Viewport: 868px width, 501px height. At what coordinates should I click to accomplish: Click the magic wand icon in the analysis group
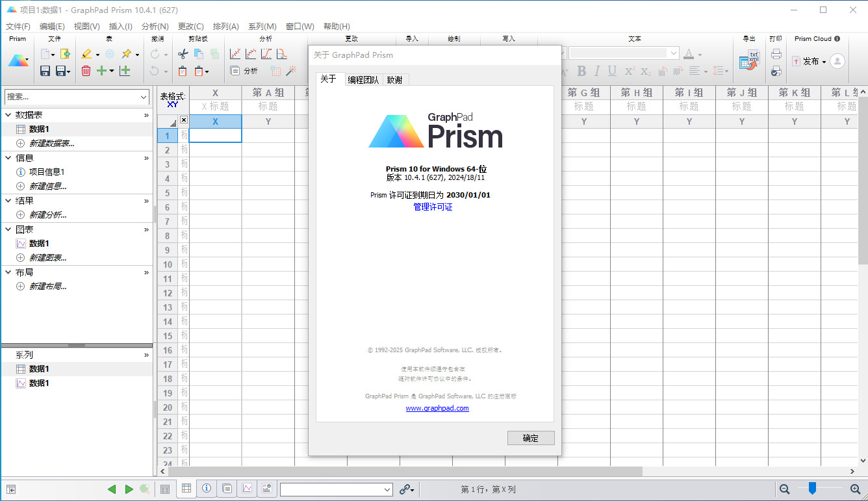(x=291, y=71)
